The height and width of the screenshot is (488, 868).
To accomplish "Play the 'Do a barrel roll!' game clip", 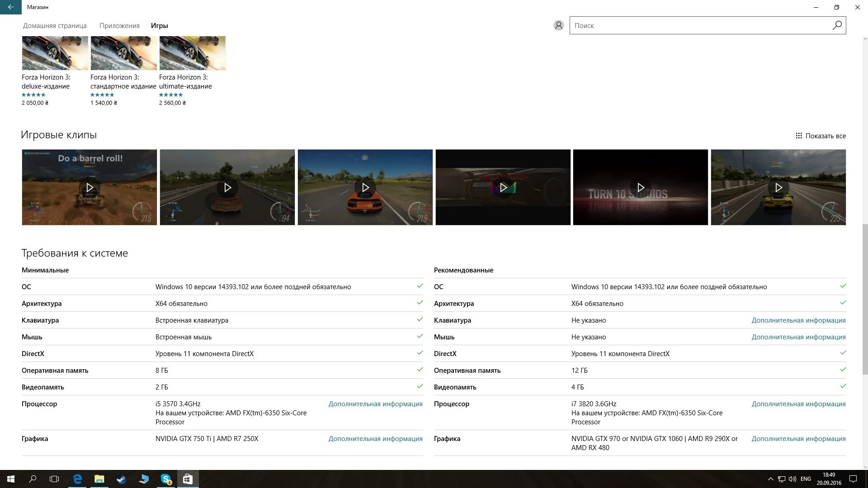I will (x=90, y=188).
